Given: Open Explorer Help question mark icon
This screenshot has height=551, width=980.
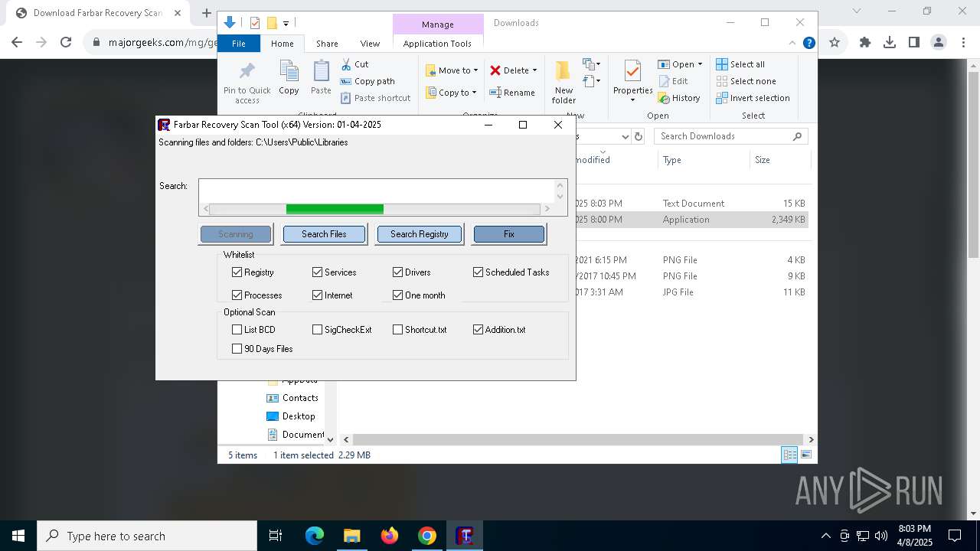Looking at the screenshot, I should point(808,43).
